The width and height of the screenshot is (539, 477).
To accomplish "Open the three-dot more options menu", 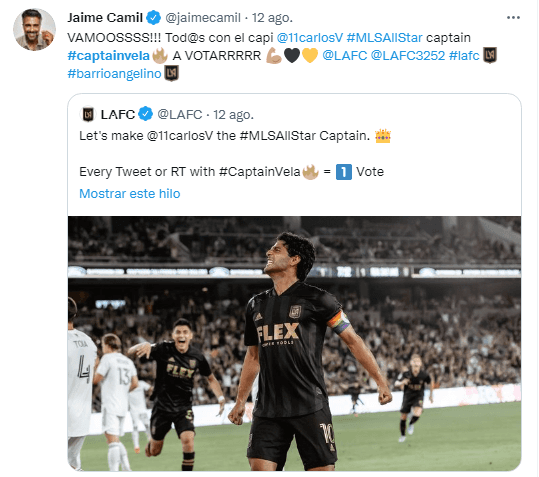I will pos(513,18).
